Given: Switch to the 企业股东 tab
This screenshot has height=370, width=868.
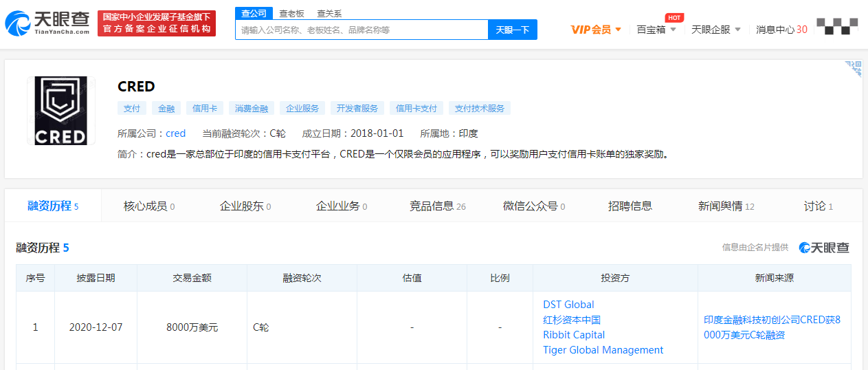Looking at the screenshot, I should click(x=245, y=206).
